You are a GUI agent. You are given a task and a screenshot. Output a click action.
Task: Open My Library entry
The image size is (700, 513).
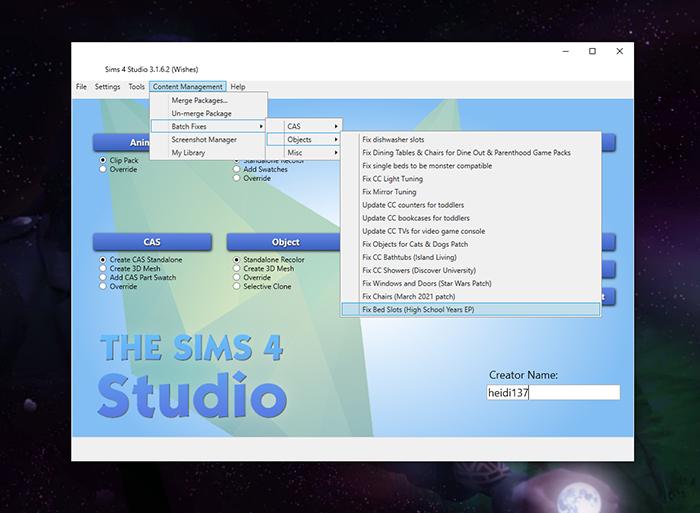point(208,152)
